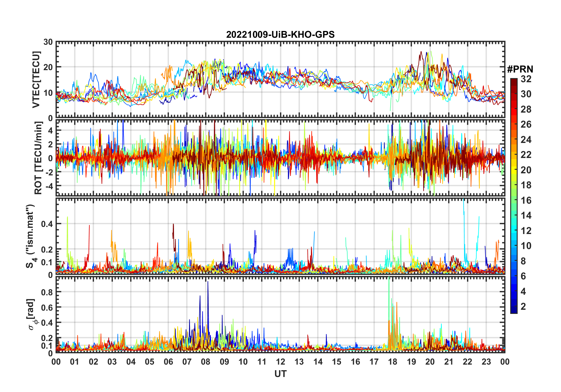
Task: Click colorbar tick label 24
Action: pyautogui.click(x=526, y=140)
